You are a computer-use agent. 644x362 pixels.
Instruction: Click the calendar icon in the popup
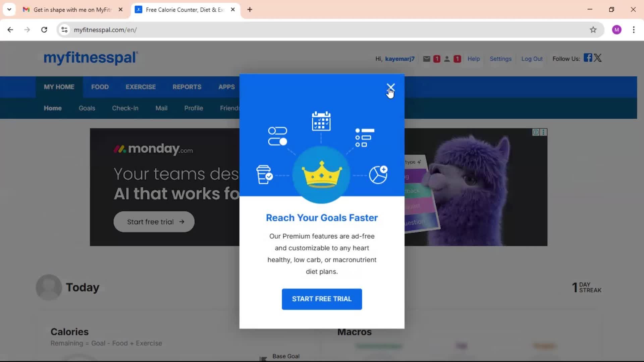tap(321, 121)
